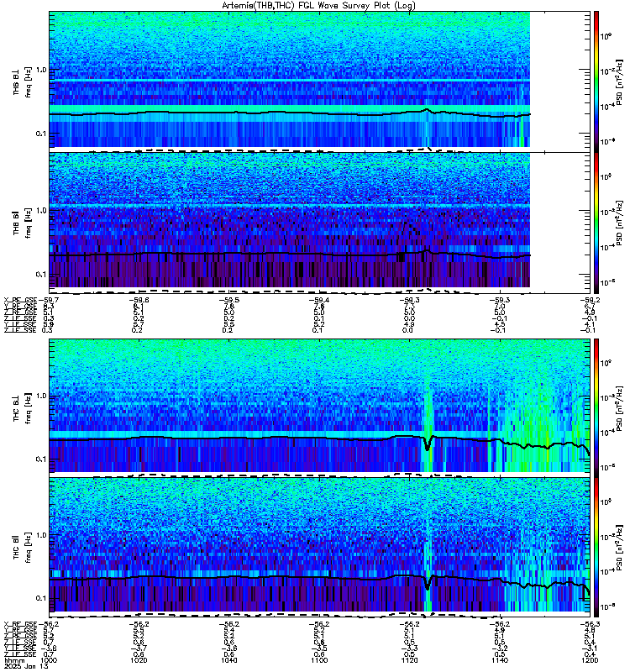Image resolution: width=630 pixels, height=672 pixels.
Task: Click the sharp dip in the THC B-parallel black trace
Action: [427, 585]
